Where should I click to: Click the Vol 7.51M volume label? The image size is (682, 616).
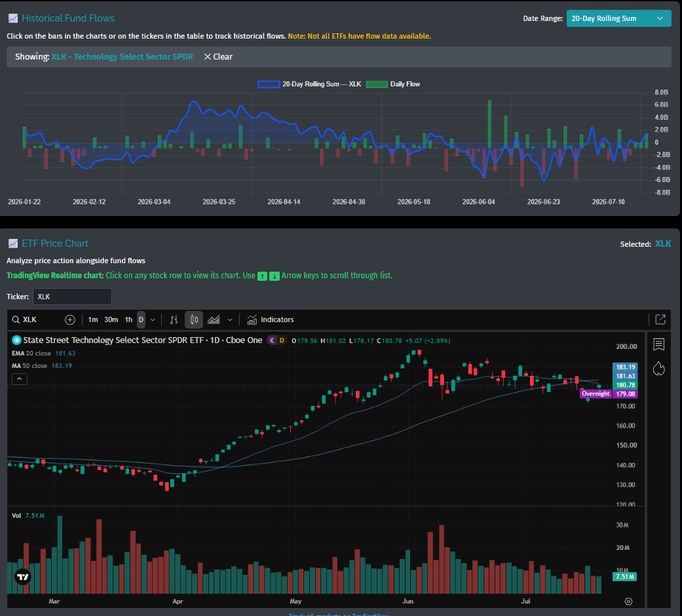[28, 516]
